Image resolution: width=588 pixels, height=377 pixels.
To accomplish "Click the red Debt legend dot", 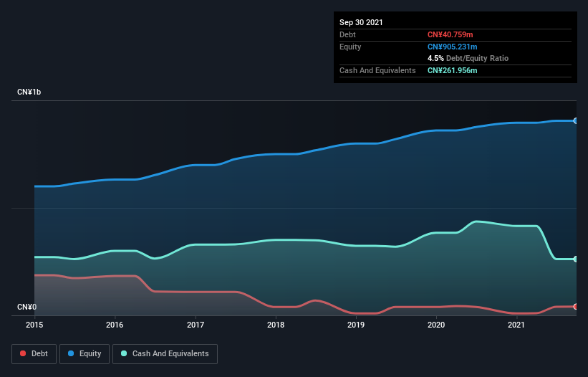I will point(23,353).
